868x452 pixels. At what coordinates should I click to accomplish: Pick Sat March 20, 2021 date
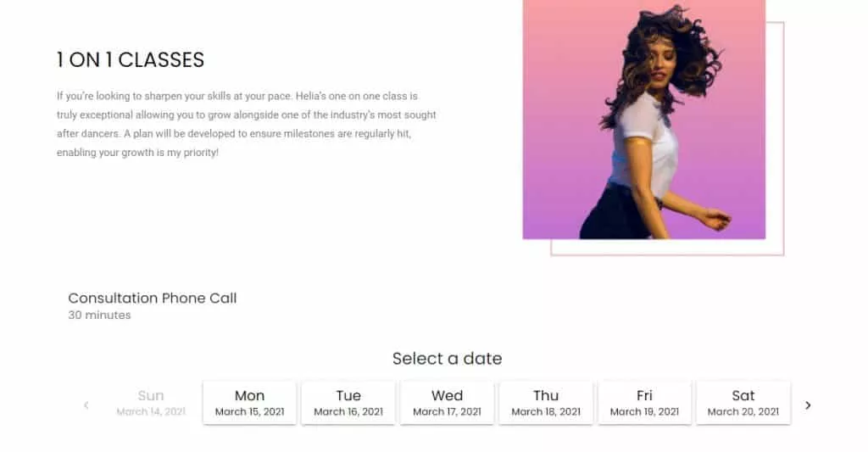(743, 403)
